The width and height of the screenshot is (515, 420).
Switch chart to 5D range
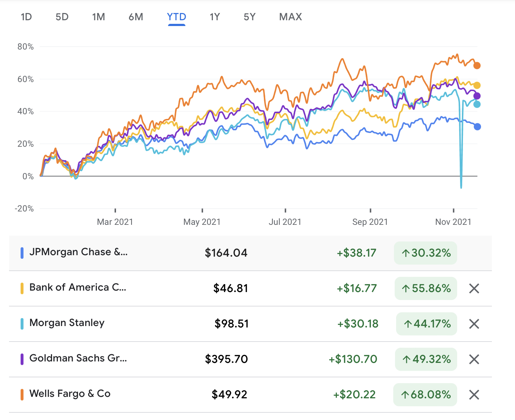tap(62, 17)
